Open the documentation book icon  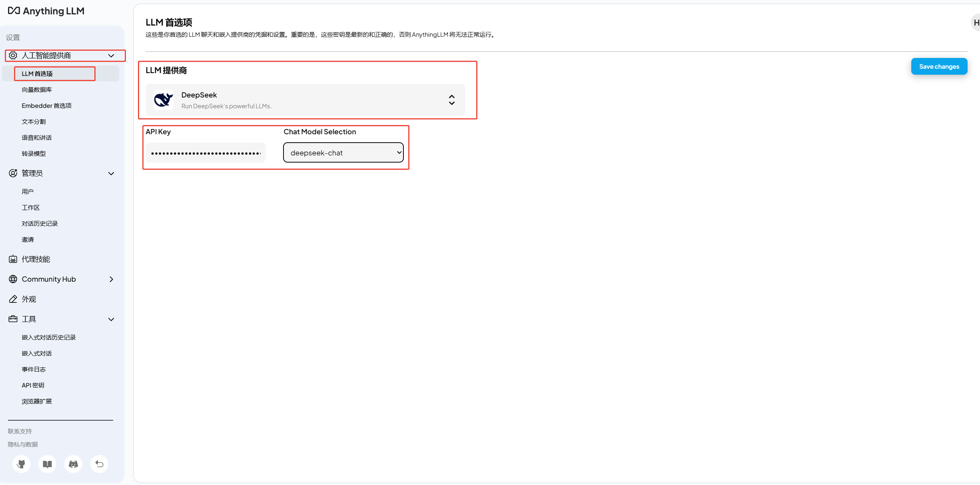pyautogui.click(x=48, y=464)
